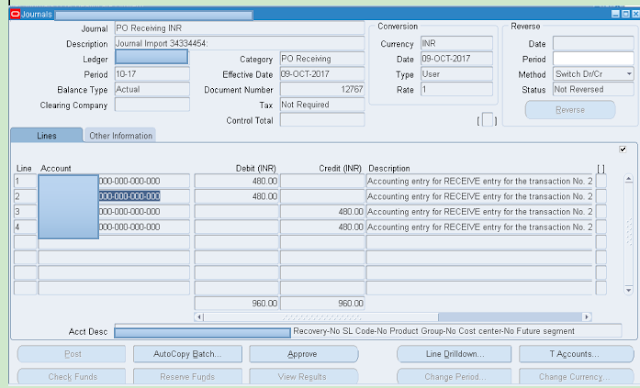The height and width of the screenshot is (388, 640).
Task: Click the Clearing Company field
Action: tap(152, 104)
